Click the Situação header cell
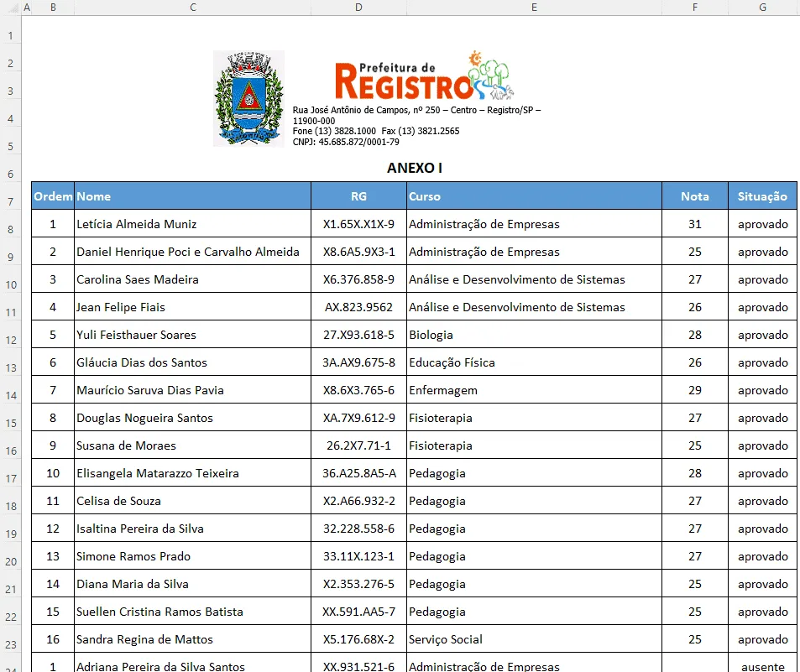800x672 pixels. [x=763, y=196]
